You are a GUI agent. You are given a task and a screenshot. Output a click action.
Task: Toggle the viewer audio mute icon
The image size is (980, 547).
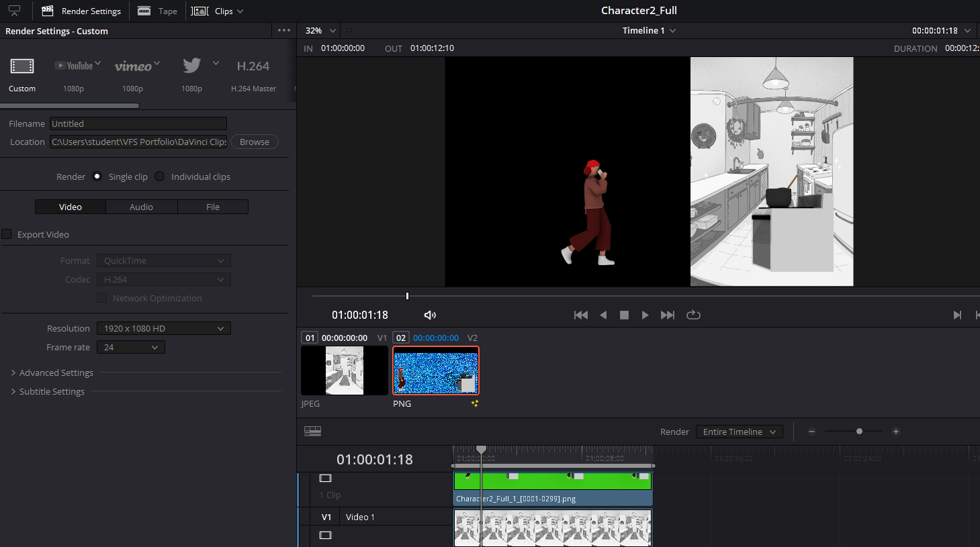click(430, 315)
